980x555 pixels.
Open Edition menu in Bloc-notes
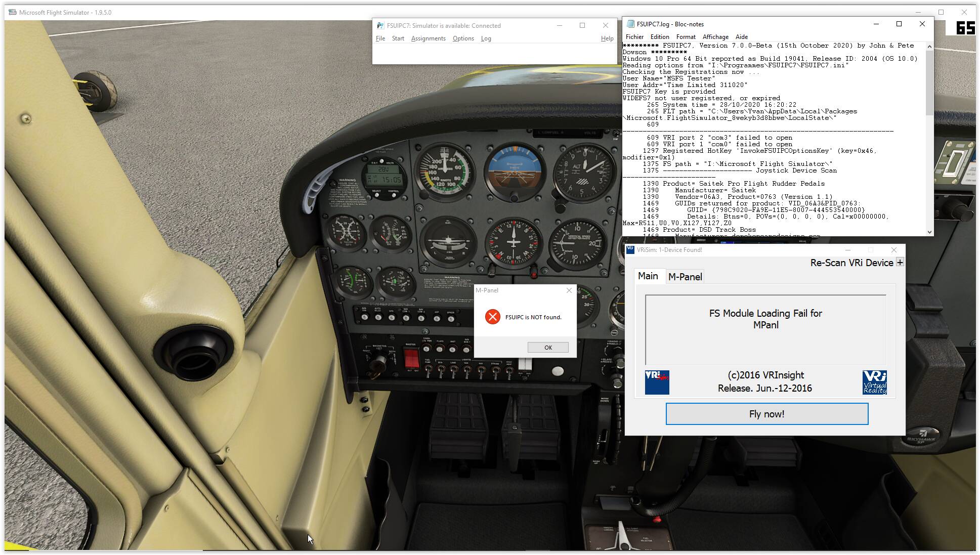tap(659, 37)
